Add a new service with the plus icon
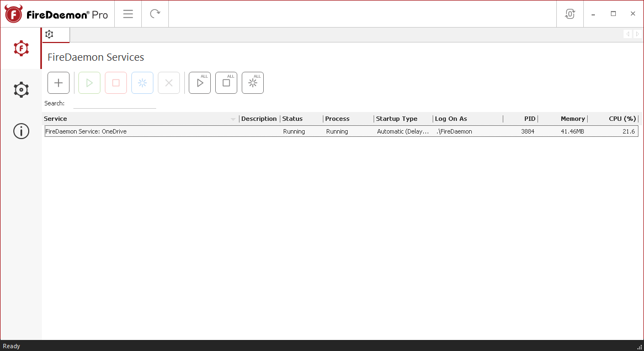Screen dimensions: 644x351 click(x=58, y=82)
